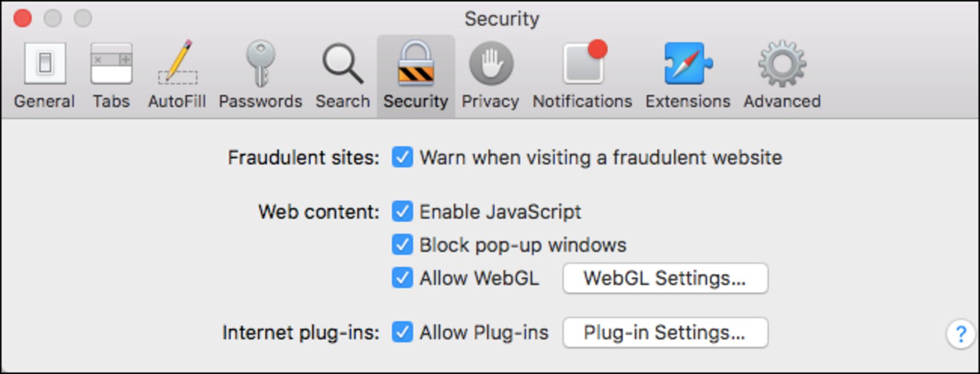
Task: Close the Security preferences window
Action: tap(22, 18)
